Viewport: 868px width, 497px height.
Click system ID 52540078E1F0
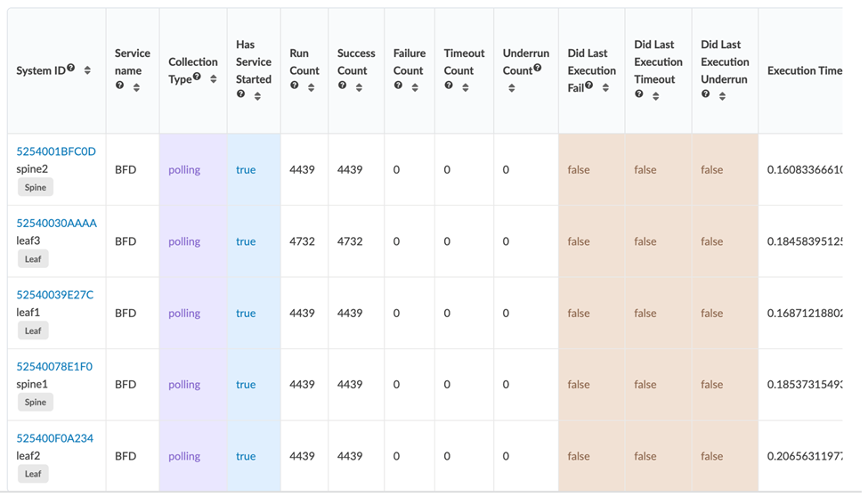54,366
